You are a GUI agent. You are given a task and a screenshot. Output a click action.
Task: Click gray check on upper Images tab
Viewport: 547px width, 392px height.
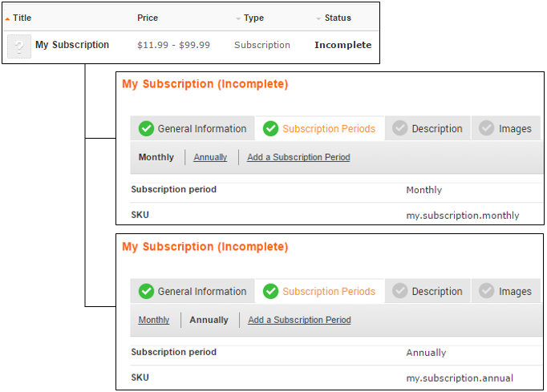[487, 128]
